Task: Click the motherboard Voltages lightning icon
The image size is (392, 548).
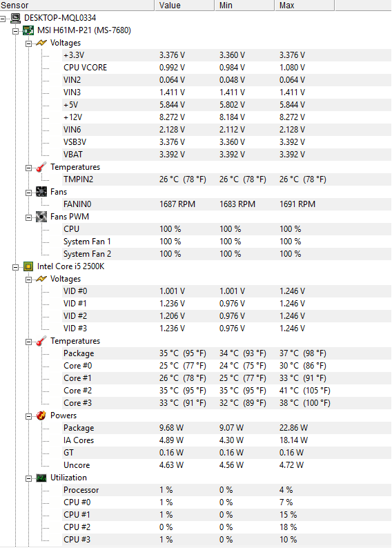Action: tap(41, 43)
